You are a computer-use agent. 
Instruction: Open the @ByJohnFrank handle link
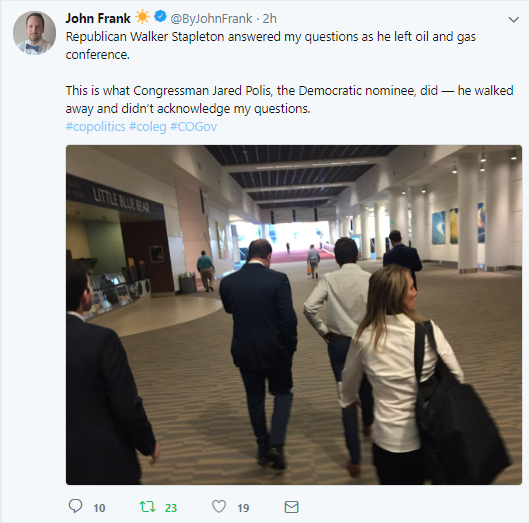pyautogui.click(x=211, y=19)
